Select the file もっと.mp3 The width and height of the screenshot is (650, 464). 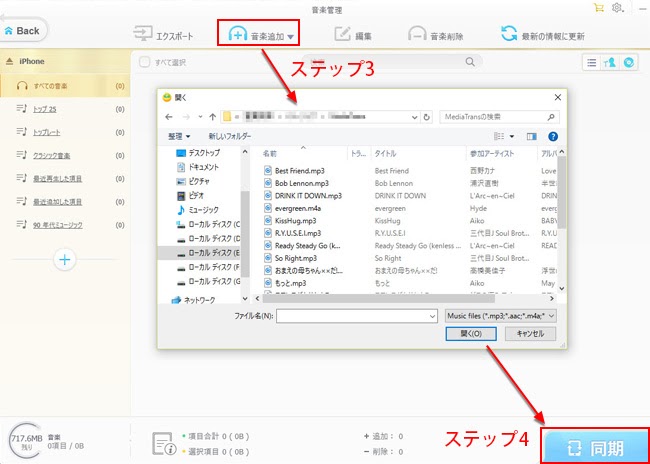tap(290, 283)
